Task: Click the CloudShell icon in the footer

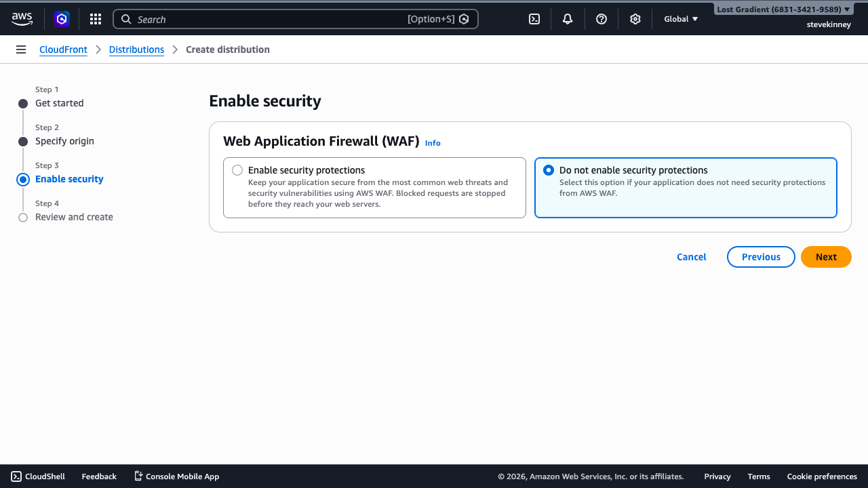Action: click(16, 476)
